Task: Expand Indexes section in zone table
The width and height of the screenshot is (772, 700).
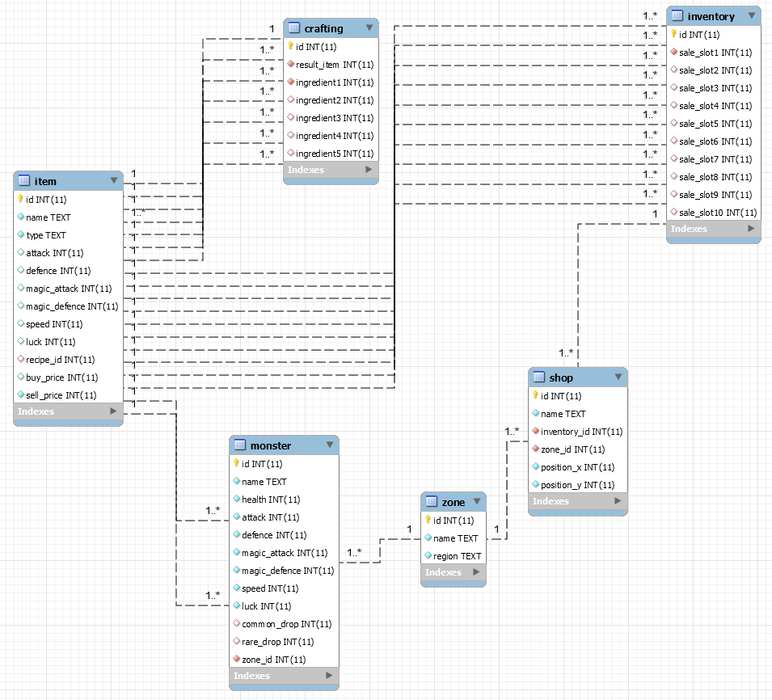Action: pyautogui.click(x=477, y=572)
